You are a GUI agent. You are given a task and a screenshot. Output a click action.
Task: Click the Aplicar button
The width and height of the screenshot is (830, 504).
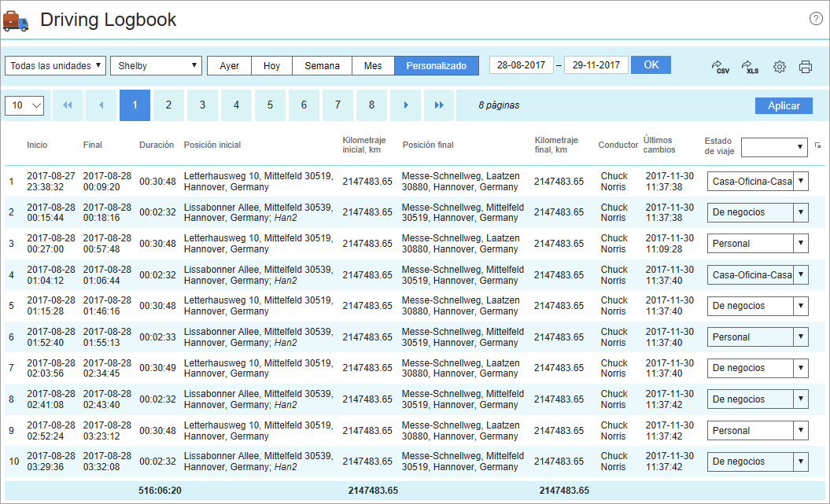tap(783, 105)
